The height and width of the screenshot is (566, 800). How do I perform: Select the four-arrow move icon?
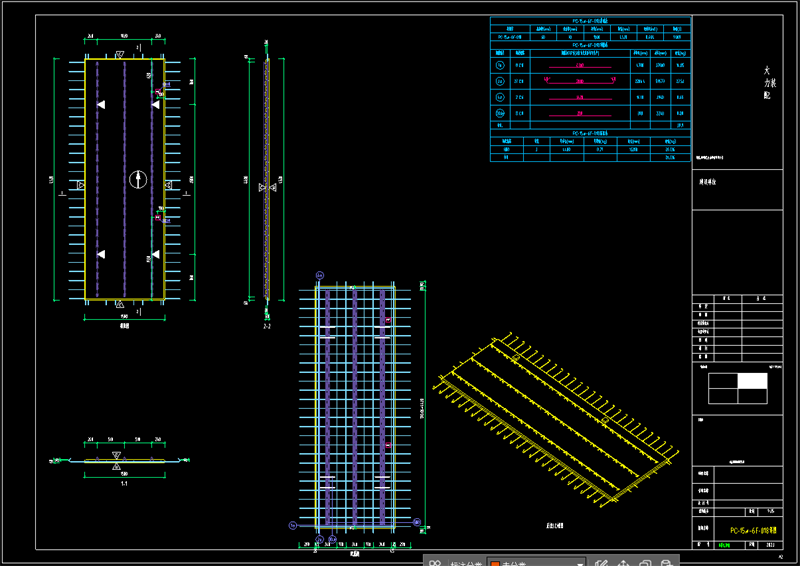(623, 563)
